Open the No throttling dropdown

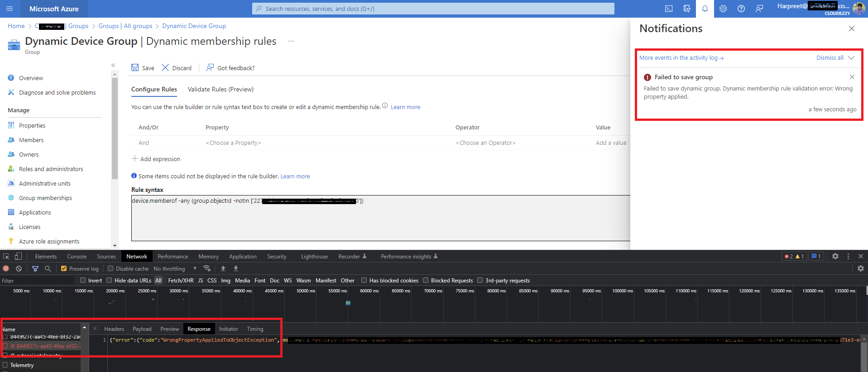point(175,268)
